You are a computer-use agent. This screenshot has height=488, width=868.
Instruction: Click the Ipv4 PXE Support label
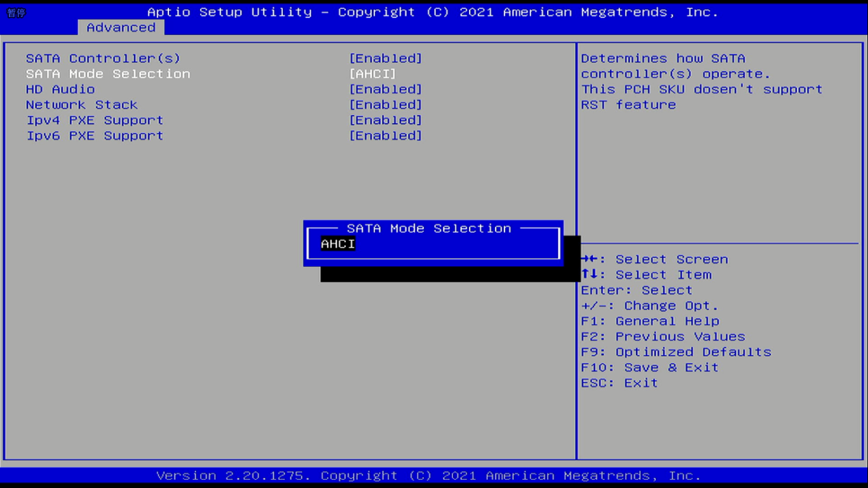point(94,120)
